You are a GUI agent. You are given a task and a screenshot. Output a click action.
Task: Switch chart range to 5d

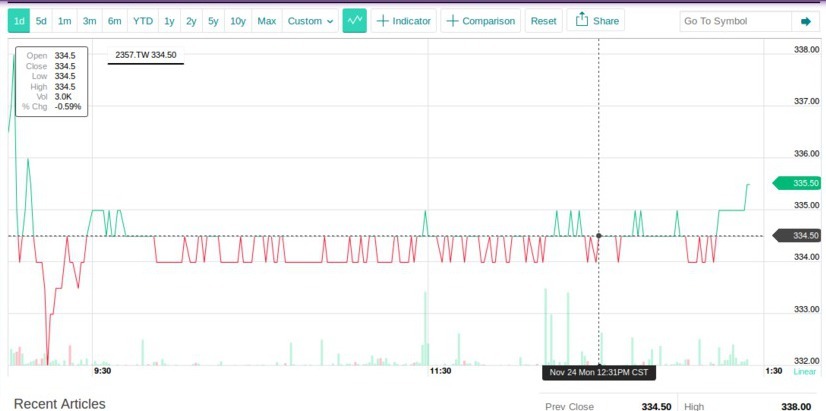pos(41,21)
